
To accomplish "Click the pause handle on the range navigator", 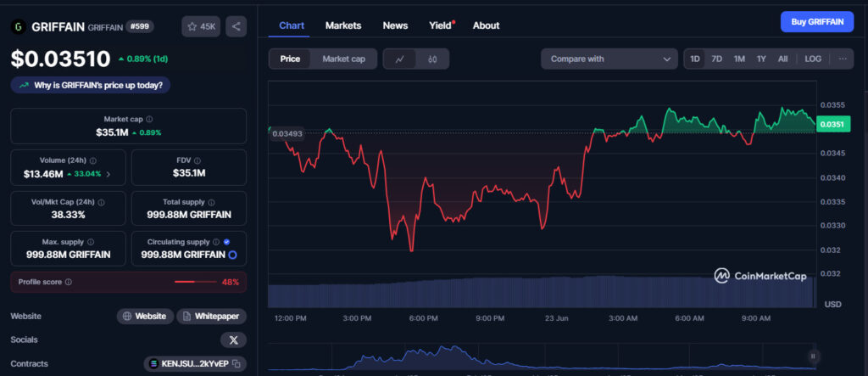I will 813,356.
